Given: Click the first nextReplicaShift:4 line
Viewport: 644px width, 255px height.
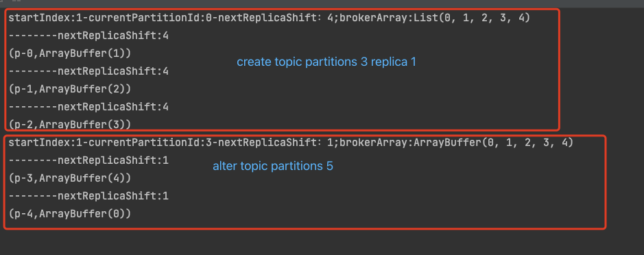Looking at the screenshot, I should coord(88,36).
